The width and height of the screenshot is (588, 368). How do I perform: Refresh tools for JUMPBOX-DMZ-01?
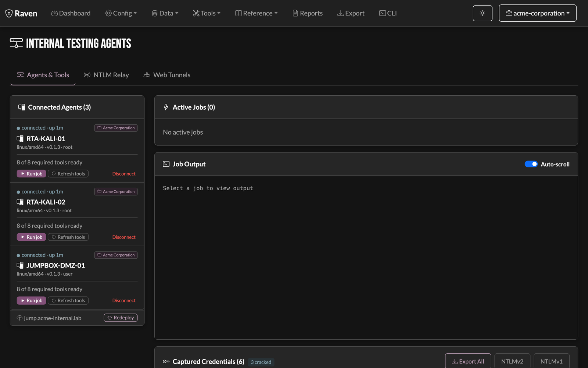(68, 301)
